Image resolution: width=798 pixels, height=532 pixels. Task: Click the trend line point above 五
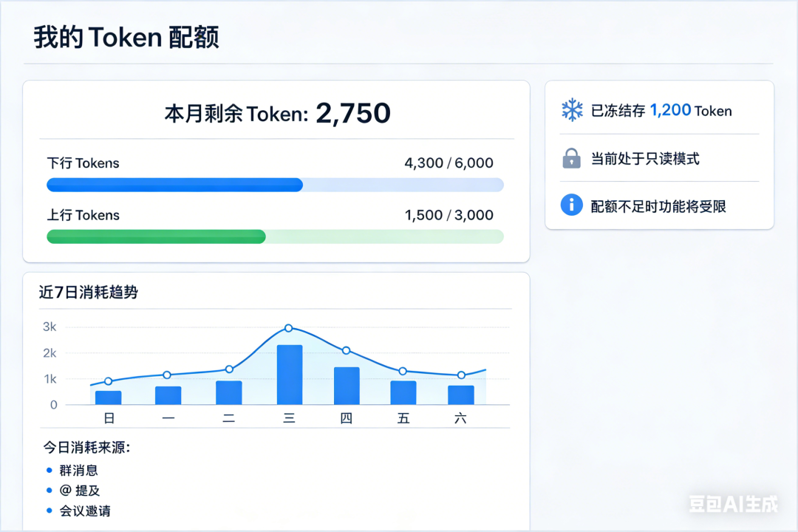403,371
